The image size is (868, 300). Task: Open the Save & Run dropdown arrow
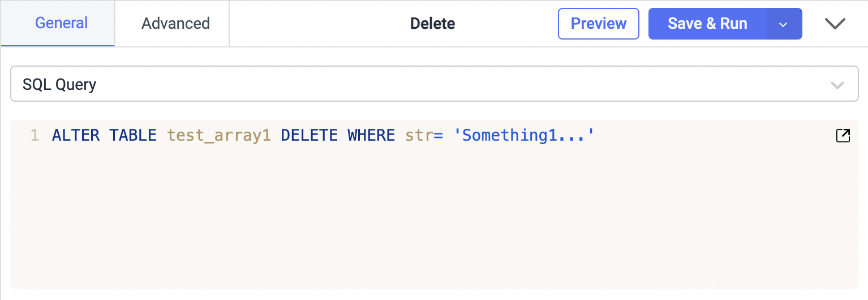784,24
